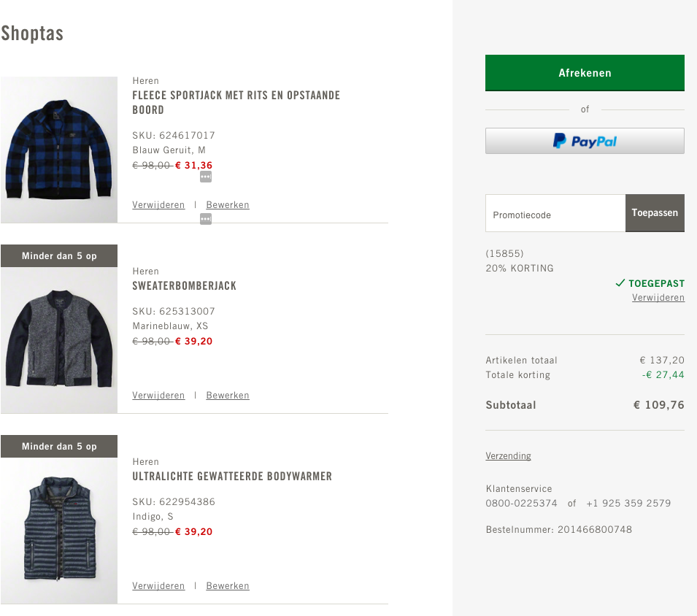The height and width of the screenshot is (616, 697).
Task: Open the Sweaterbomberjack product title
Action: coord(184,286)
